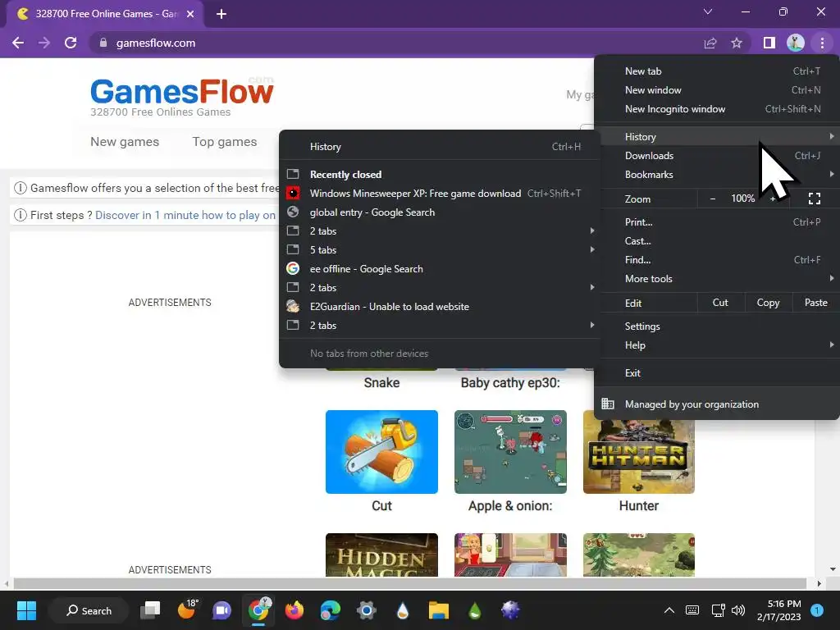Click Managed by your organization

coord(717,404)
